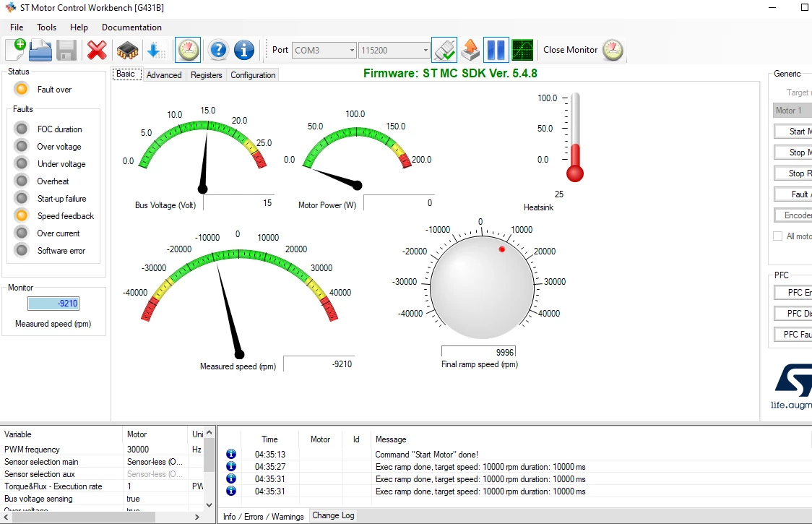Image resolution: width=812 pixels, height=524 pixels.
Task: Click the Start-up failure fault LED
Action: (21, 199)
